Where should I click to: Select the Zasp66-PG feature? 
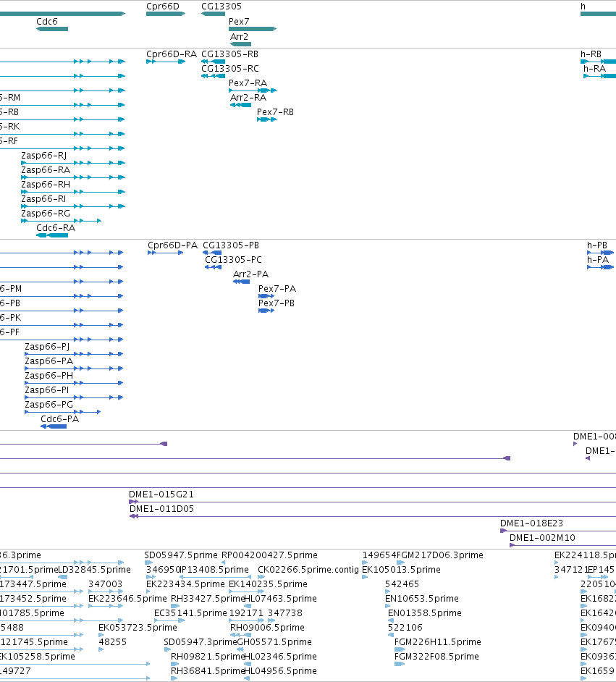[x=62, y=412]
